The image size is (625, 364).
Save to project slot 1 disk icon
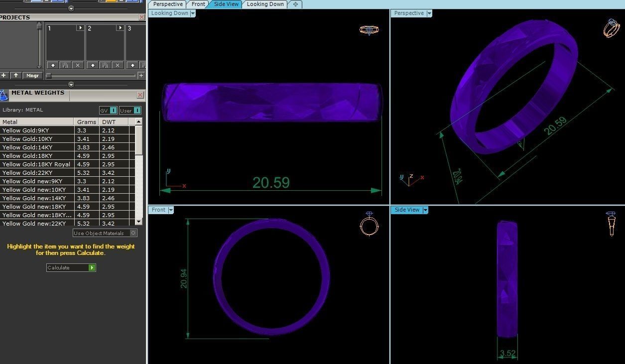pyautogui.click(x=65, y=65)
